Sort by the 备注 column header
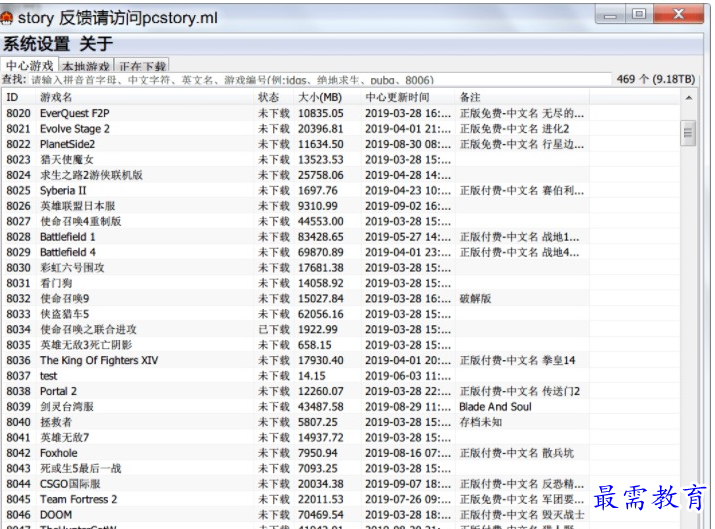 point(522,97)
